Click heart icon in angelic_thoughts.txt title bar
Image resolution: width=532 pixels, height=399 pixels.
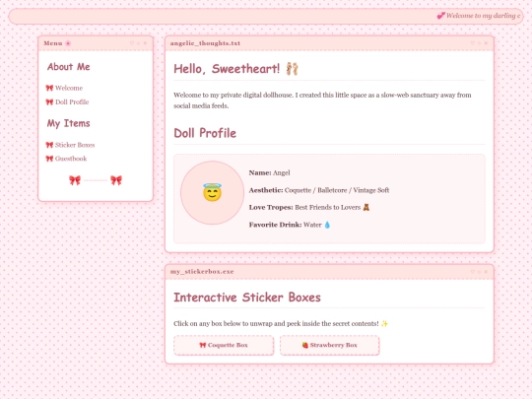[x=473, y=43]
